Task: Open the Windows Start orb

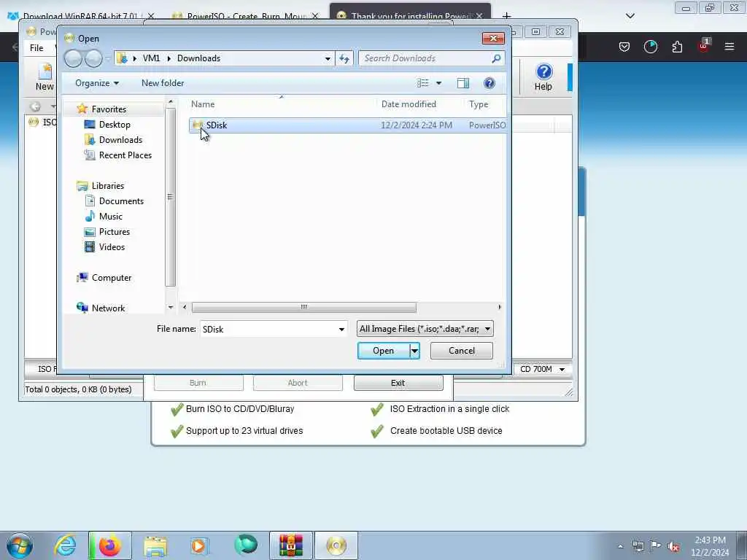Action: point(20,545)
